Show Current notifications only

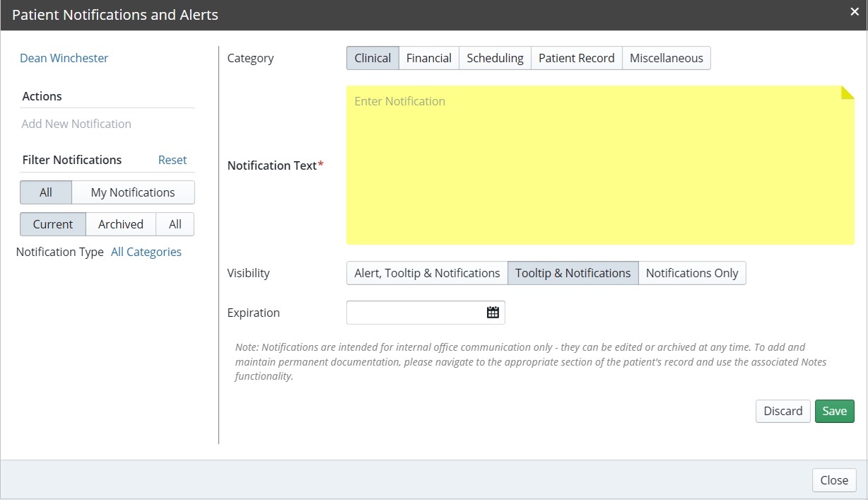(53, 224)
